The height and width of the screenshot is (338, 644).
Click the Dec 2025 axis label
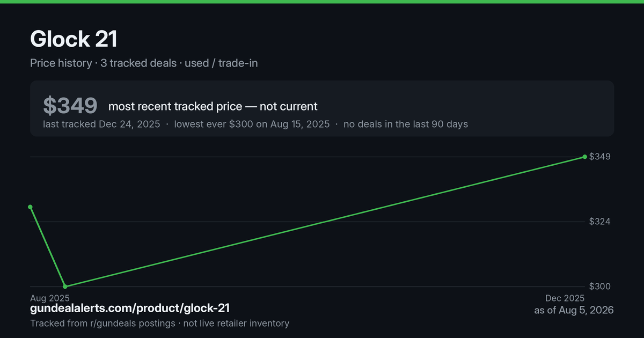[x=565, y=298]
